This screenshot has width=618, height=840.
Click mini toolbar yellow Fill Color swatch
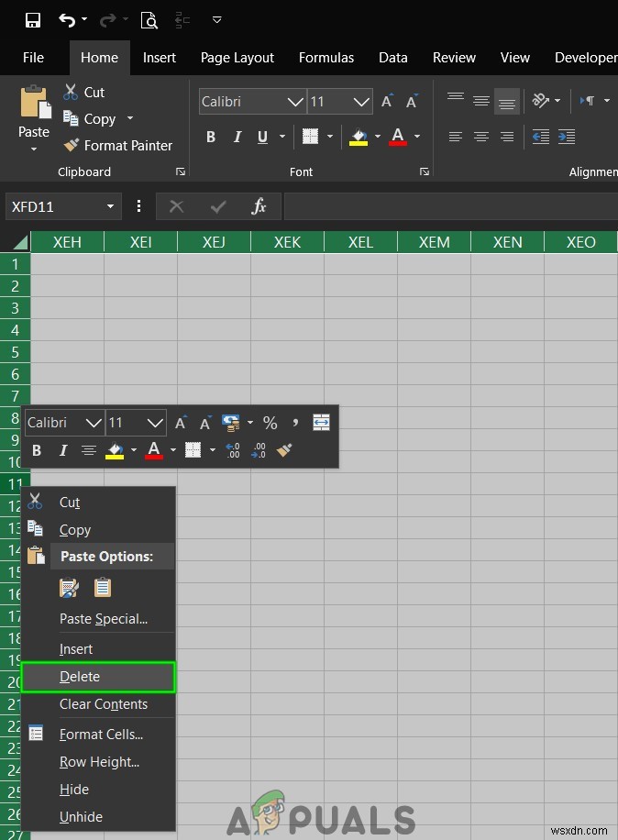coord(115,450)
